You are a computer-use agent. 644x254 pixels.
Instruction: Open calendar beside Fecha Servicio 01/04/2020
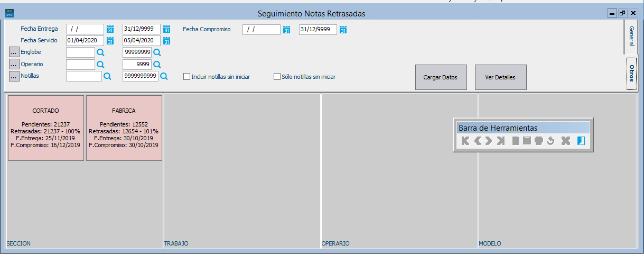click(110, 41)
